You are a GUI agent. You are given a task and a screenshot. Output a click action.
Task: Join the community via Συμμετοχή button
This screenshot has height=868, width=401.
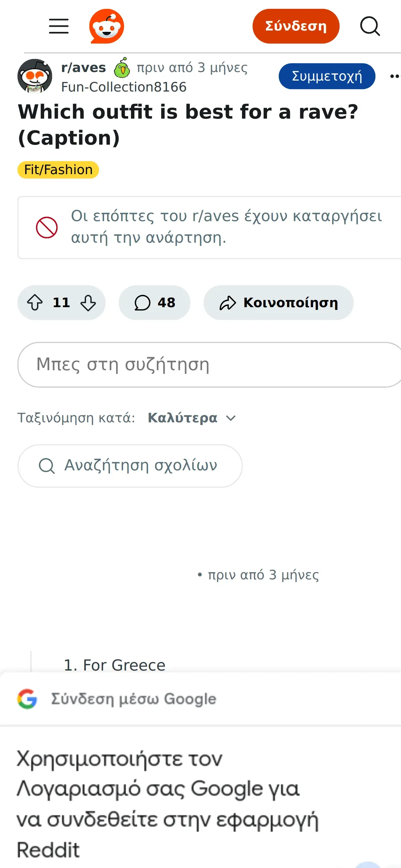[327, 76]
